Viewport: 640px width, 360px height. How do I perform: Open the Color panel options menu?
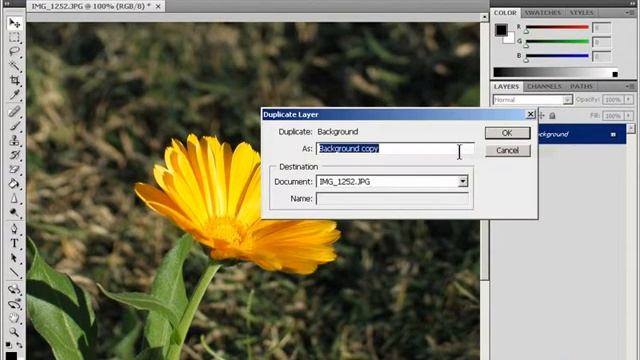[630, 13]
